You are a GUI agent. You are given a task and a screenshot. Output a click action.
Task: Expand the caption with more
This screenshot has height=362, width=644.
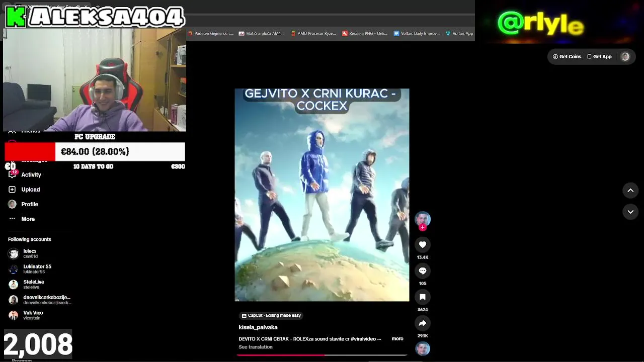click(x=397, y=339)
